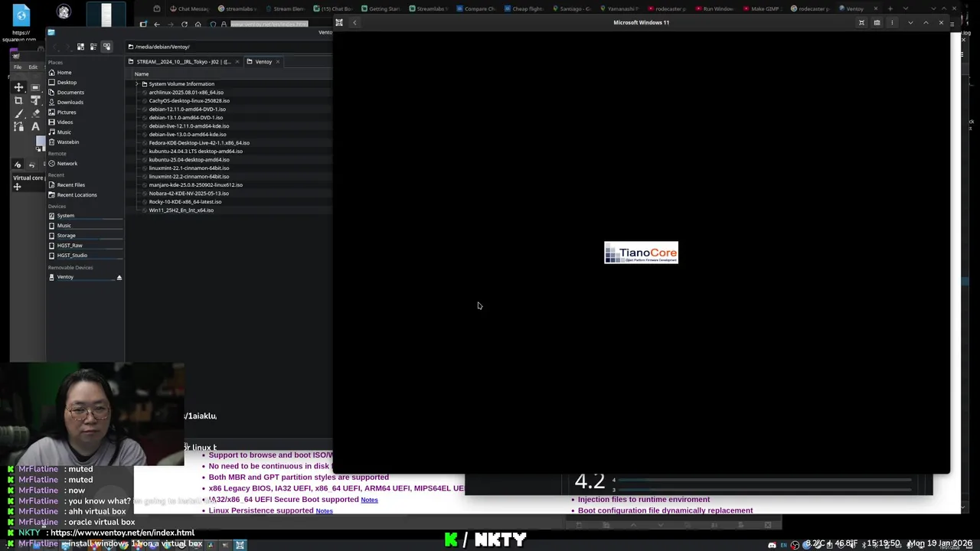
Task: Select the Text tool in GIMP
Action: [x=35, y=126]
